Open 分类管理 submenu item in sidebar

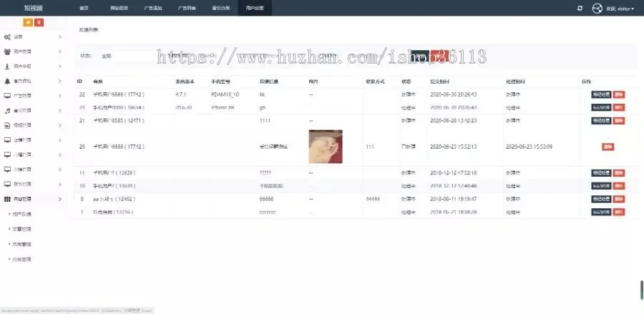22,260
